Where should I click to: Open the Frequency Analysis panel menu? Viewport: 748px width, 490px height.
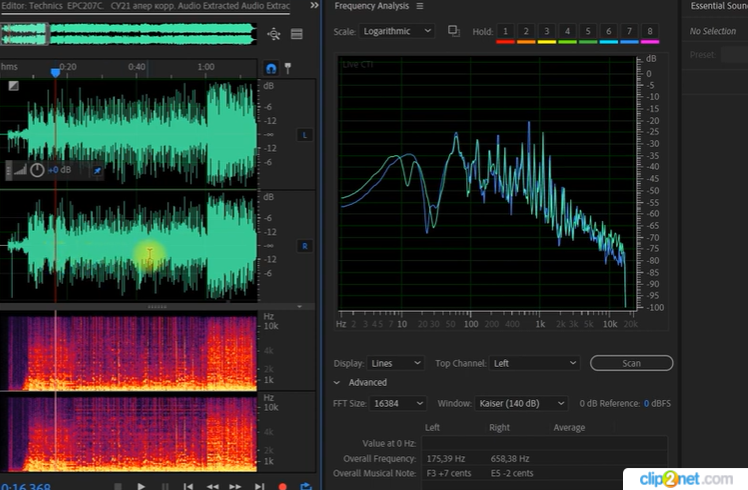[x=420, y=6]
